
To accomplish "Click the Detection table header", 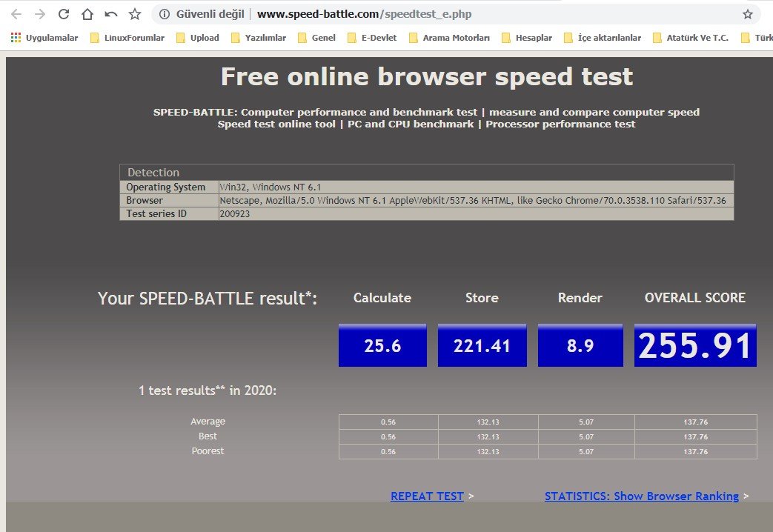I will tap(427, 172).
